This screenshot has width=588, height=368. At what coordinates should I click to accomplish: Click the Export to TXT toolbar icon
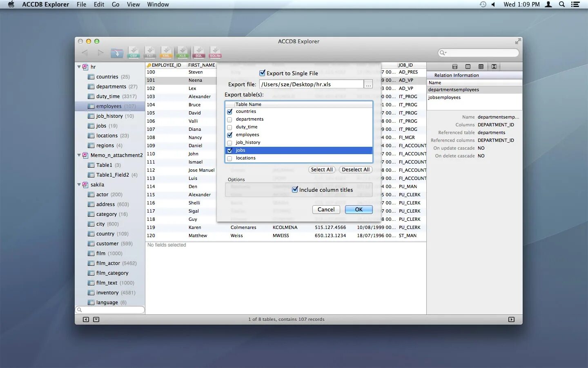(150, 52)
